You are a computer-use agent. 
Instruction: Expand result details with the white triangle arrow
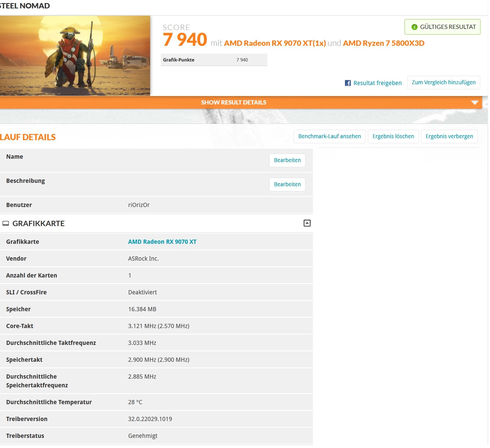coord(475,103)
